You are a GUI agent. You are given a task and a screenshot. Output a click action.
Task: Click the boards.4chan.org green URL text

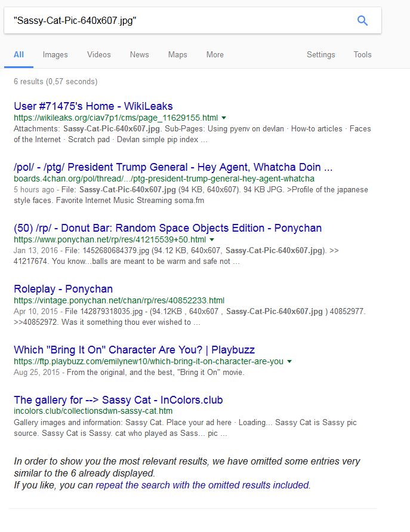[164, 179]
